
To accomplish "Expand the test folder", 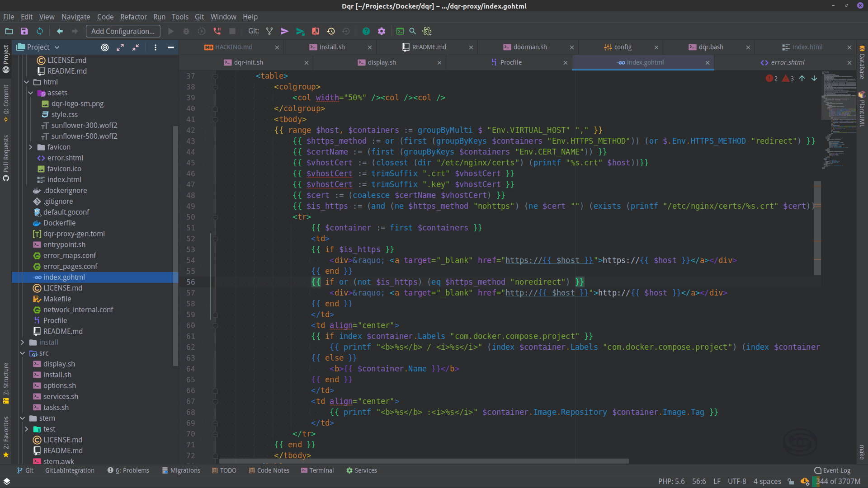I will [x=27, y=429].
